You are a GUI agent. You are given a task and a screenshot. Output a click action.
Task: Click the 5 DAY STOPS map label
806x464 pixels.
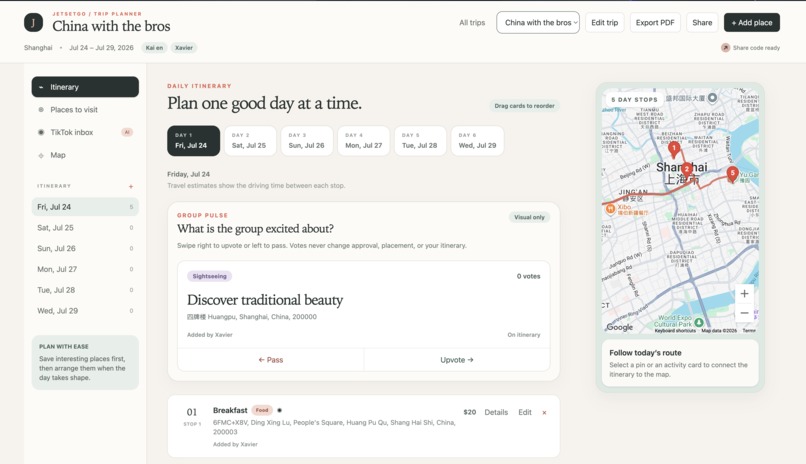634,100
